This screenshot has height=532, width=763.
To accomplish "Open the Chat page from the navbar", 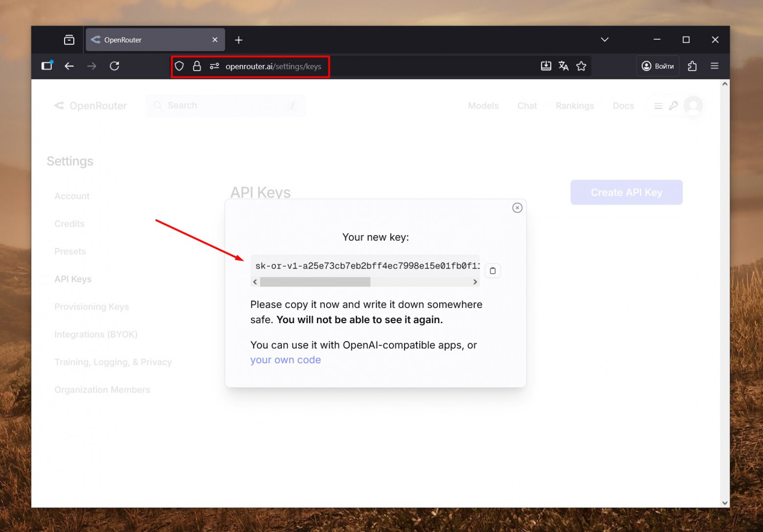I will (527, 106).
